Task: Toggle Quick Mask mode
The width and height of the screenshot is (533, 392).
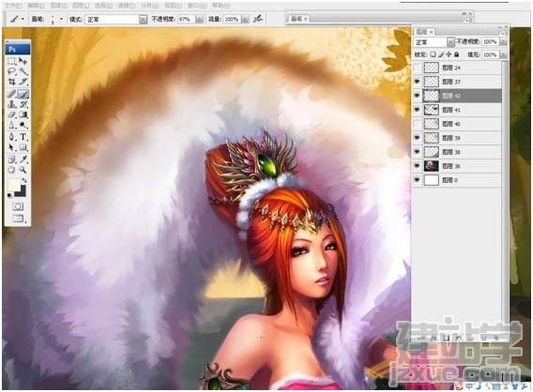Action: [x=18, y=206]
